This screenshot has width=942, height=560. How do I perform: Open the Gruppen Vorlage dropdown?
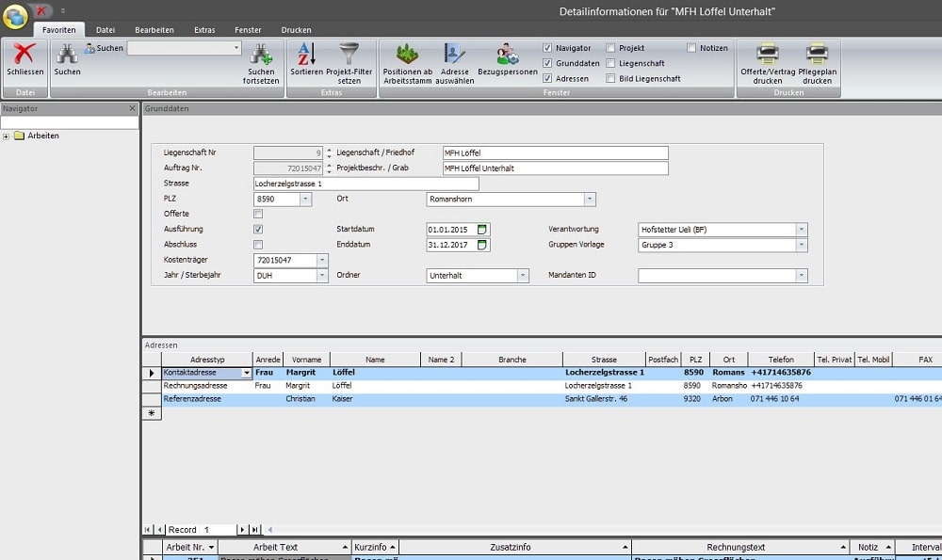802,245
